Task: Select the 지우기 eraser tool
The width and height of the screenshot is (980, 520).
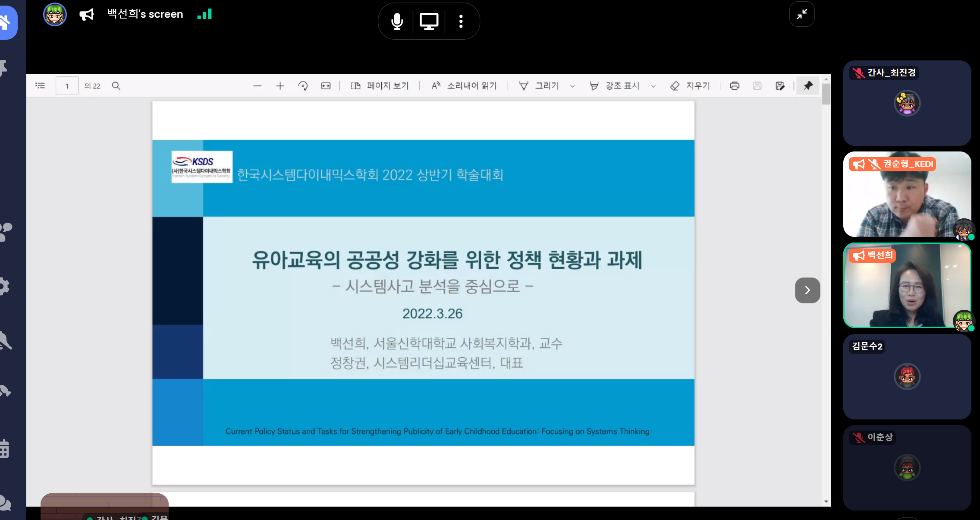Action: click(690, 85)
